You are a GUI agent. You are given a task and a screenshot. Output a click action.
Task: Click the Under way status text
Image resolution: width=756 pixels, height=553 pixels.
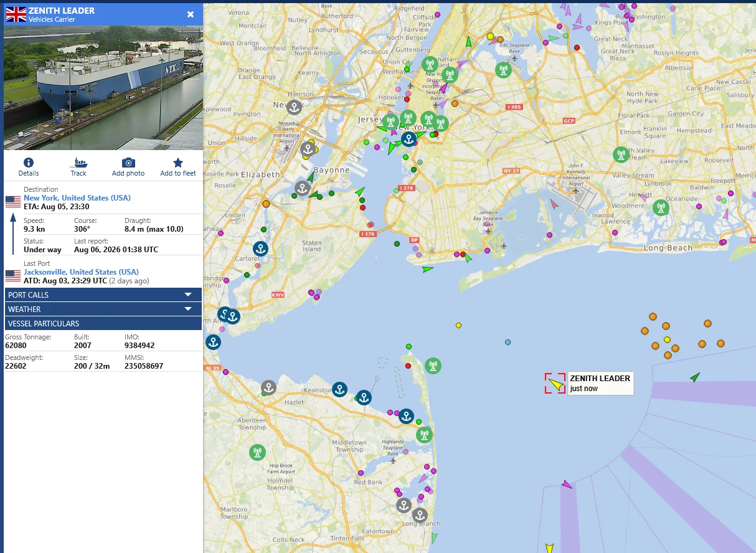pyautogui.click(x=42, y=250)
